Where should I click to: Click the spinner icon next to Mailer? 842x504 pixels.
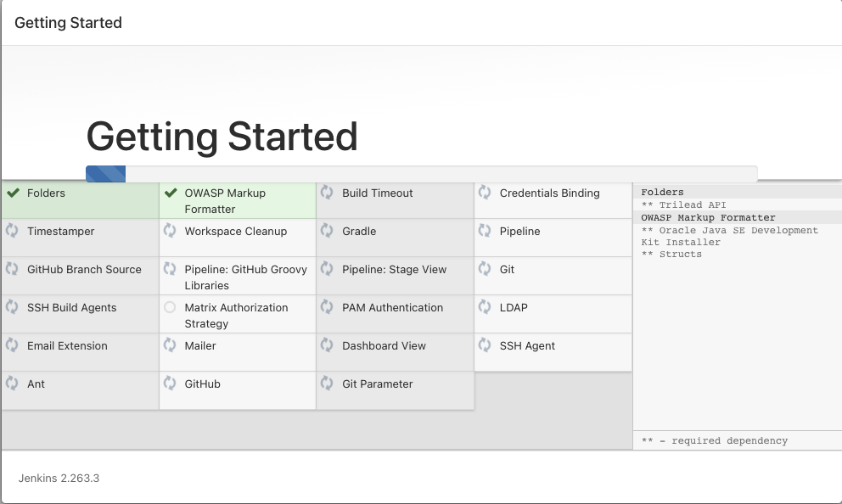pyautogui.click(x=170, y=344)
